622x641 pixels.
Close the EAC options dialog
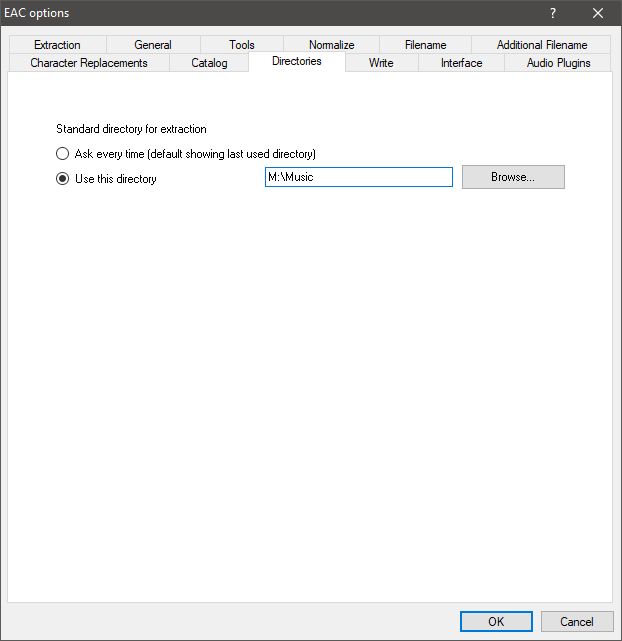coord(598,13)
